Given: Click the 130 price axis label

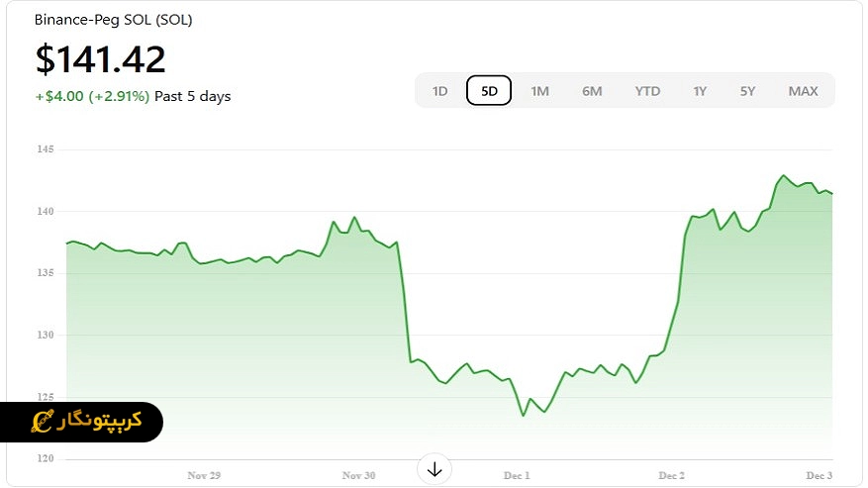Looking at the screenshot, I should pyautogui.click(x=46, y=336).
